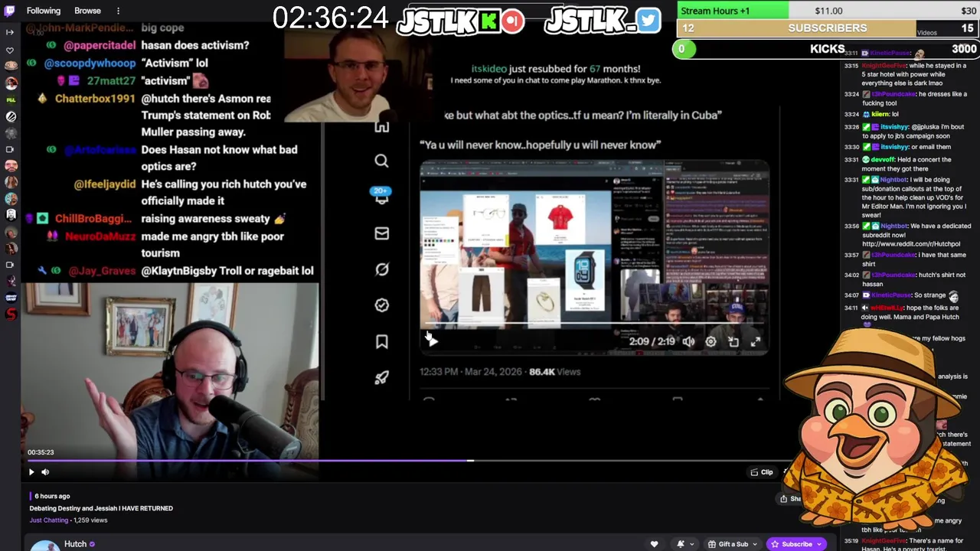Open the reddit.com/r/Hutchpol link in chat
The image size is (980, 551).
click(x=911, y=244)
